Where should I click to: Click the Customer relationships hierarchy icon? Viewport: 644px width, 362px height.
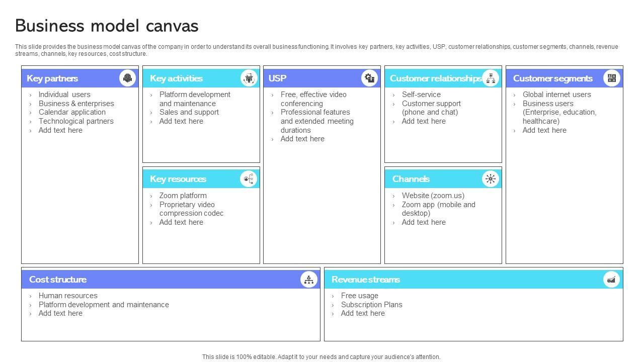(490, 78)
